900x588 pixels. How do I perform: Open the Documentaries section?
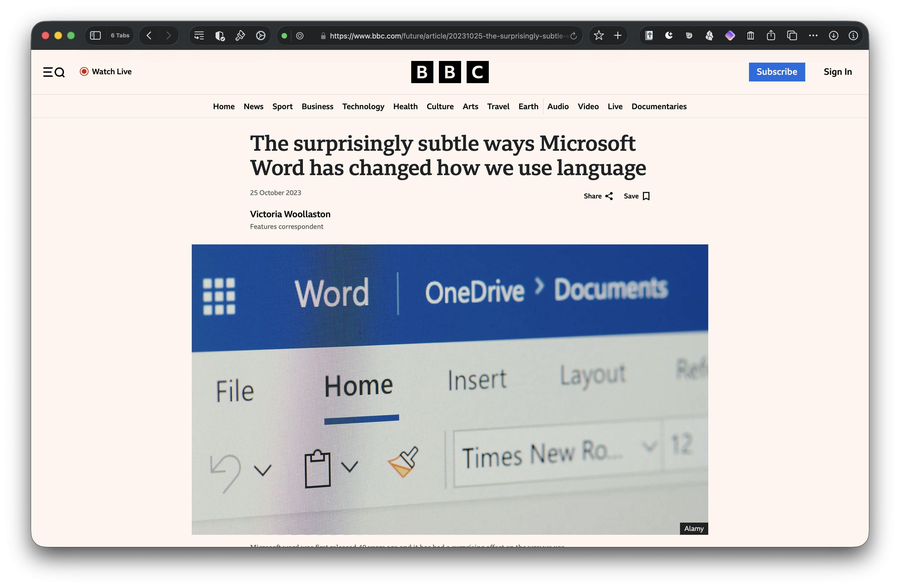tap(659, 107)
